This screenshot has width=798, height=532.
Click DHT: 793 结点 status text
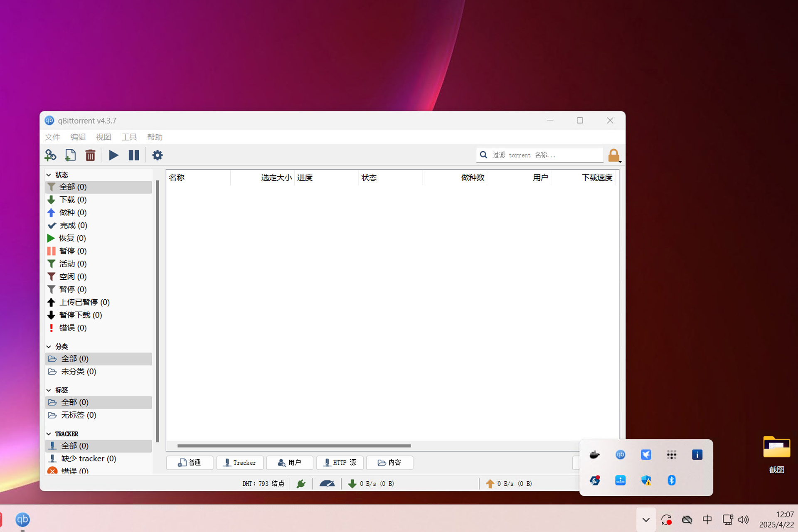tap(264, 483)
